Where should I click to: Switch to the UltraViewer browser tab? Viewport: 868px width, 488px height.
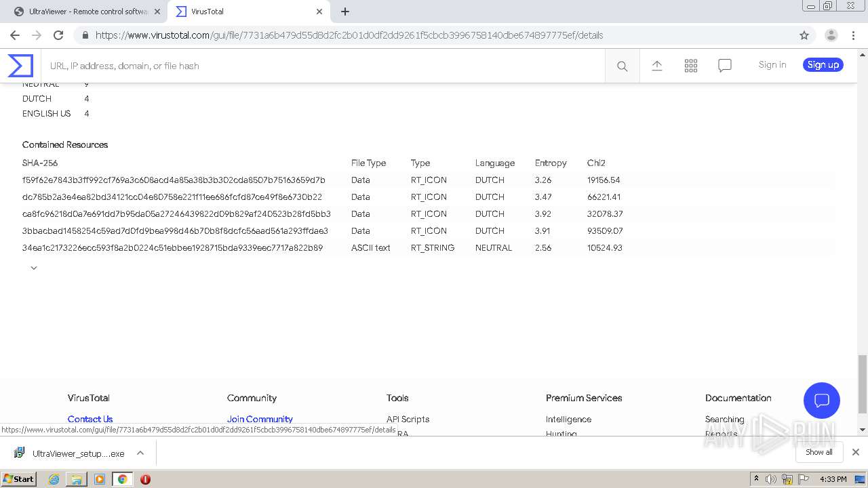click(x=87, y=12)
